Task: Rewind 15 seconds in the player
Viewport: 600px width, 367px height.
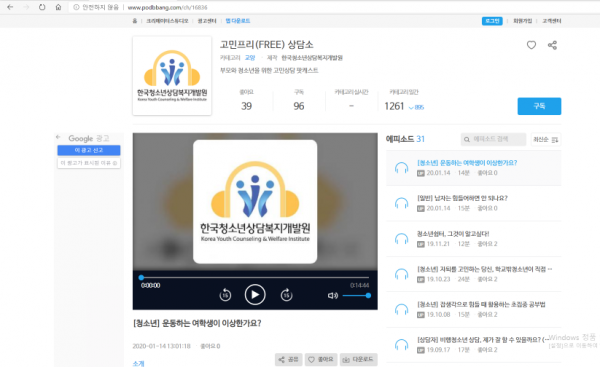Action: tap(225, 295)
